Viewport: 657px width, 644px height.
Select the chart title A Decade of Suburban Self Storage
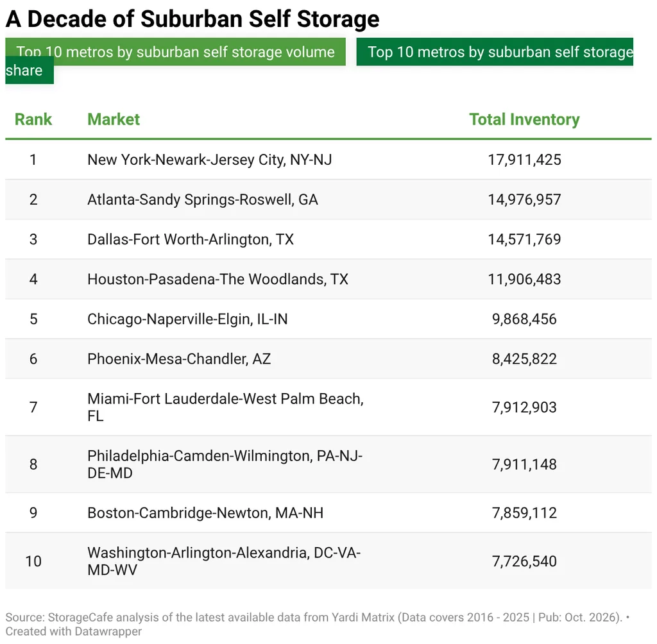[192, 19]
